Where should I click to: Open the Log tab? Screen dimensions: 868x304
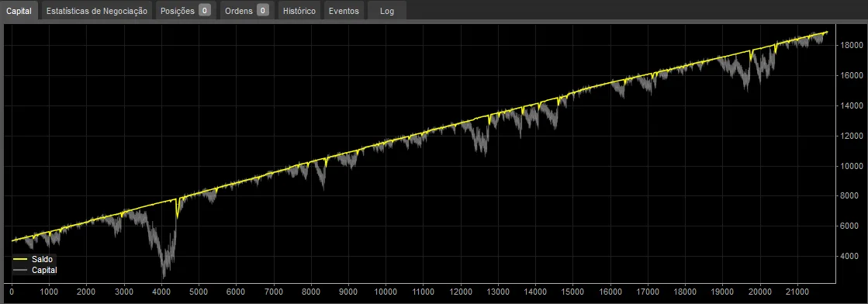coord(387,11)
